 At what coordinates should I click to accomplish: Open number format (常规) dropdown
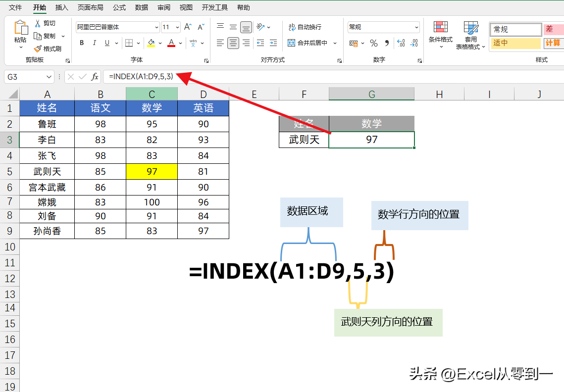tap(416, 27)
